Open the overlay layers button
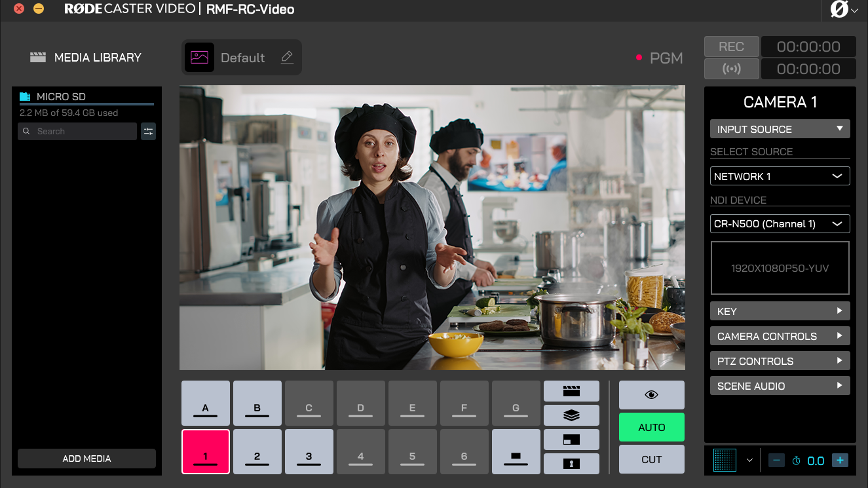 point(571,415)
